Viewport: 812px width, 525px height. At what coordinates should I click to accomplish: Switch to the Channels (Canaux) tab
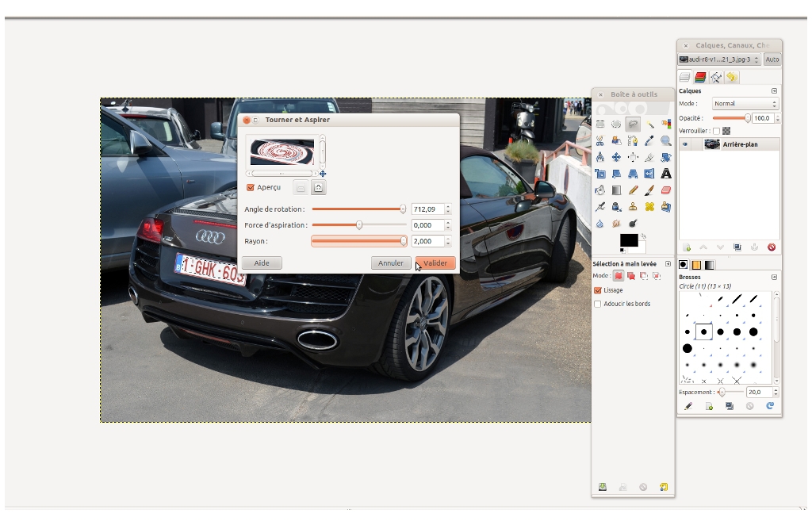[700, 77]
